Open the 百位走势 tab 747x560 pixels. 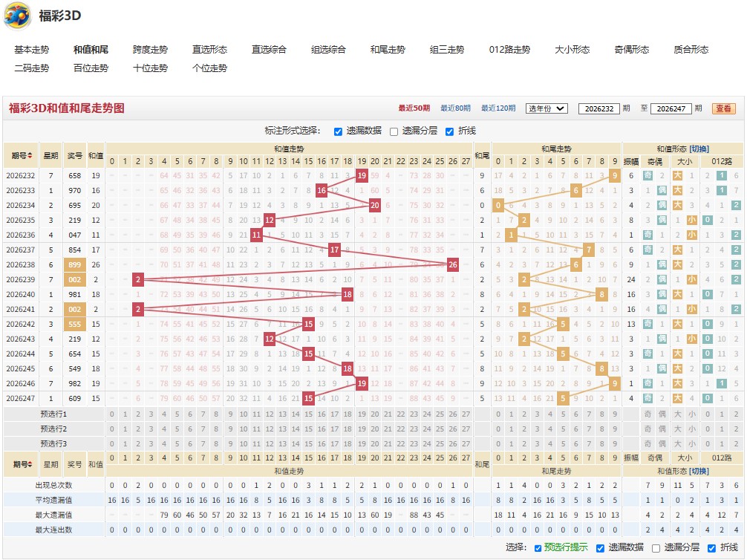pos(91,68)
